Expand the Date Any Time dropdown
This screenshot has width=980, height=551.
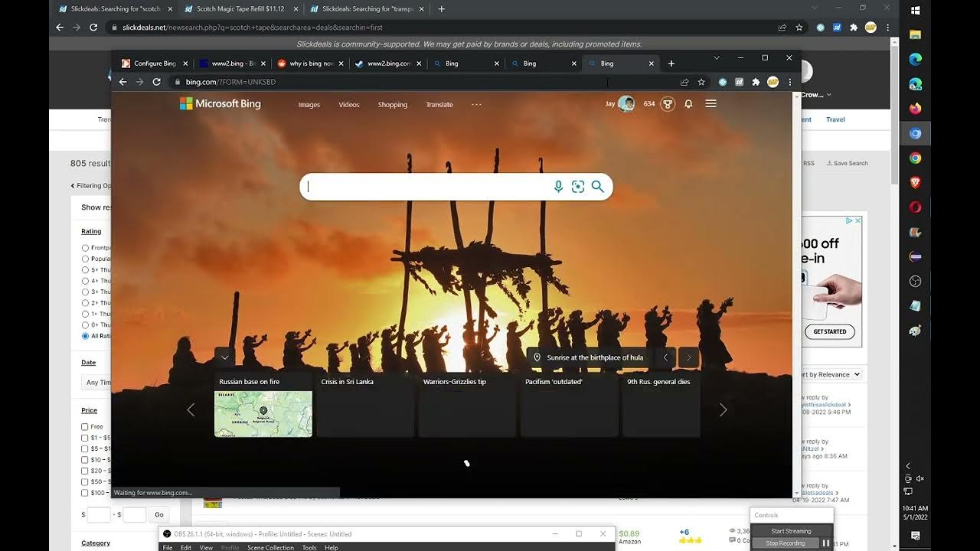click(96, 382)
